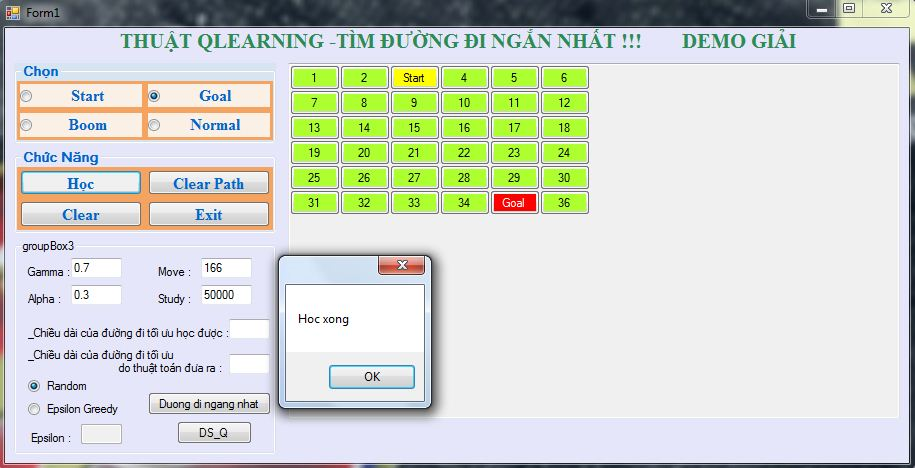
Task: Click the Clear Path button
Action: click(x=209, y=183)
